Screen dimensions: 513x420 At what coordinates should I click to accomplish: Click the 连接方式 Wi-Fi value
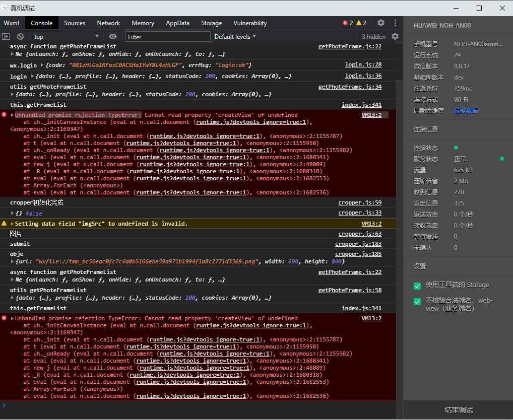click(x=461, y=99)
